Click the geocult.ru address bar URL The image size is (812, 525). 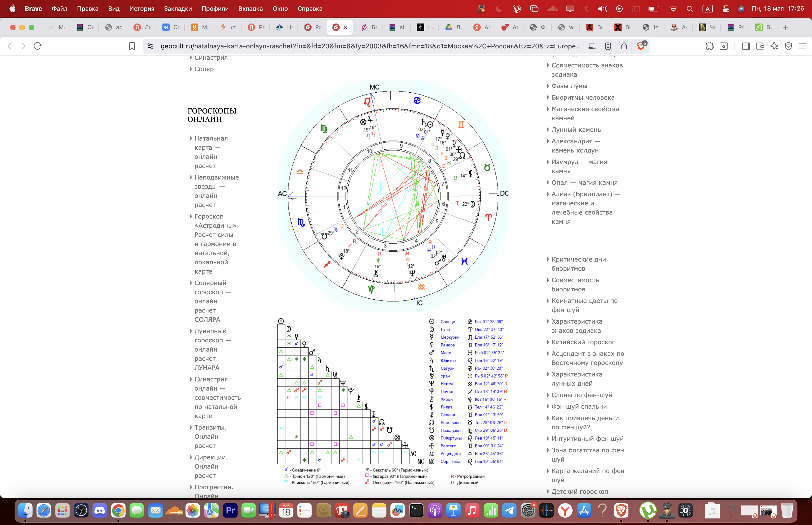(371, 46)
